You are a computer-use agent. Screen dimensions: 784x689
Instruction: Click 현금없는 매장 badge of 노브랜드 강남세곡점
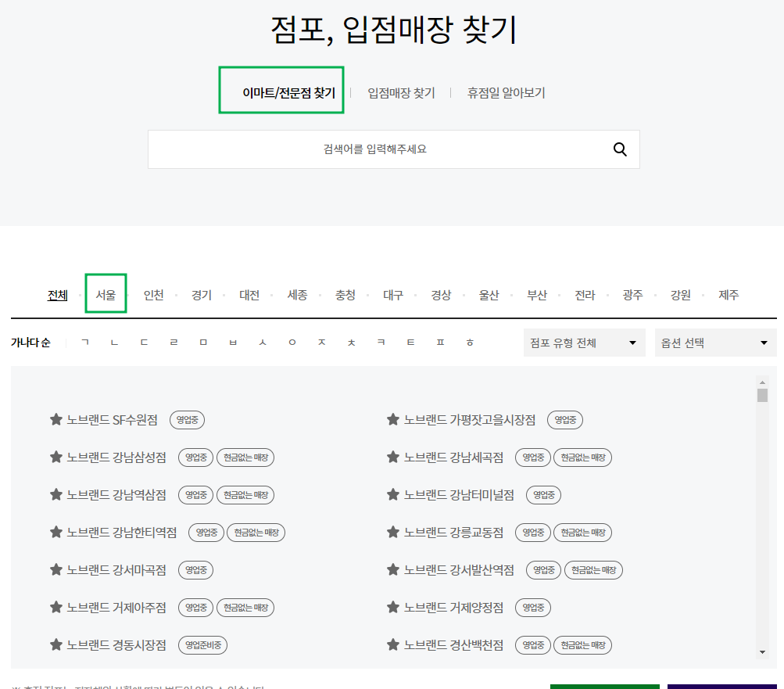(x=583, y=458)
